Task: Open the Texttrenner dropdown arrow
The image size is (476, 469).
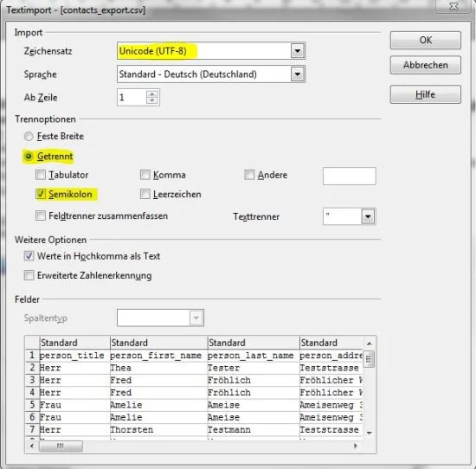Action: [368, 216]
